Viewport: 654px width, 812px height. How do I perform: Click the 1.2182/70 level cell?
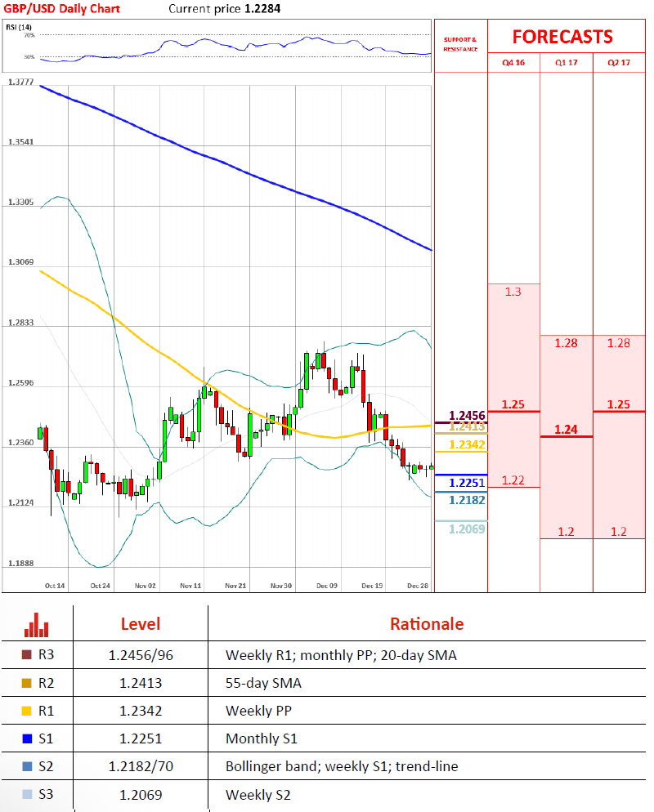point(141,766)
